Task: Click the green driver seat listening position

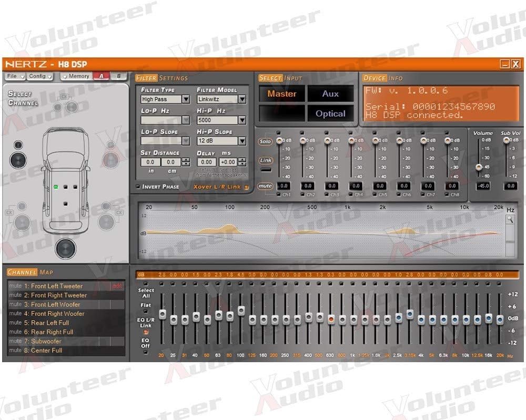Action: pos(56,187)
